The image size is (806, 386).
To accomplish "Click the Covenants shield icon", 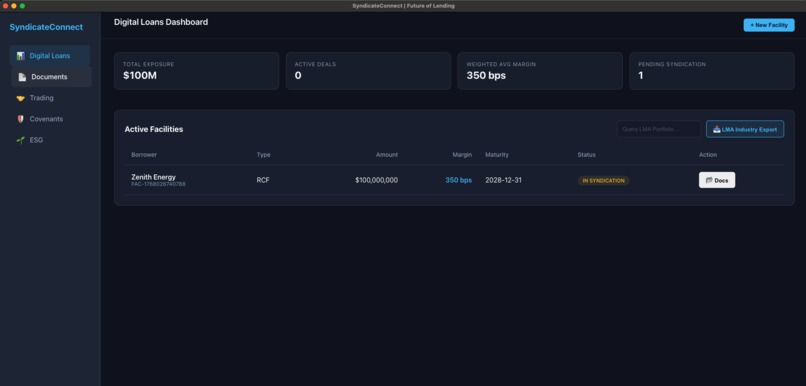I will click(21, 119).
